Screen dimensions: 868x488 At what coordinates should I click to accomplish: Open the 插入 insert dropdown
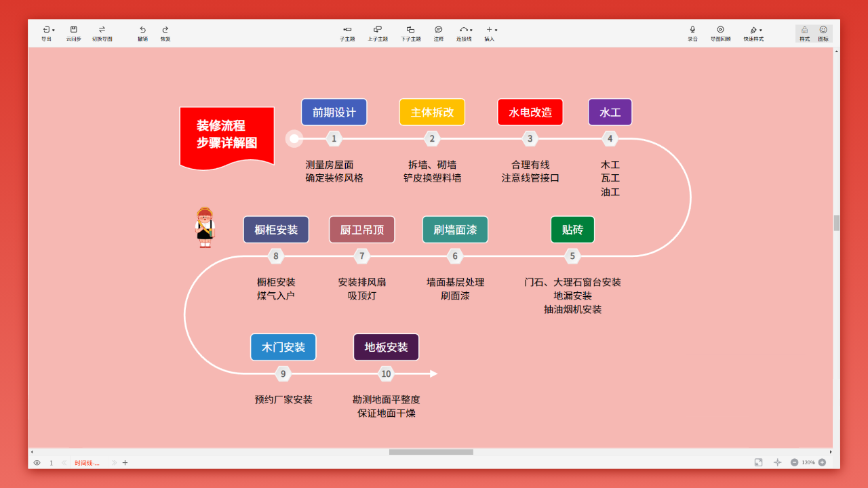(496, 30)
